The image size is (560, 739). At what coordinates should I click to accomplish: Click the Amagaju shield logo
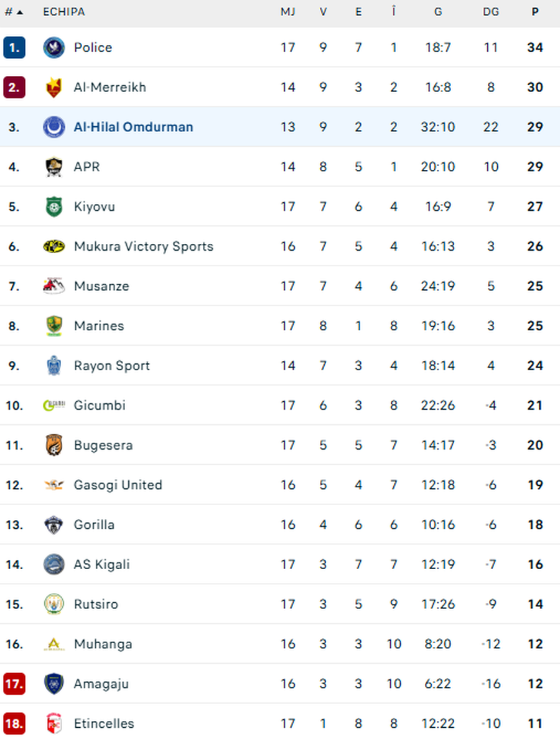tap(54, 684)
